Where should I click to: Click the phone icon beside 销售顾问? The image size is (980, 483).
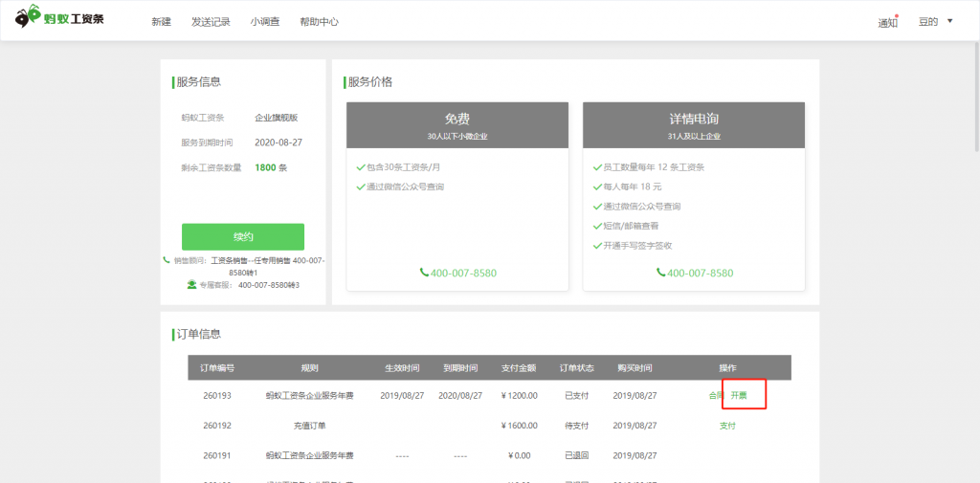click(167, 260)
